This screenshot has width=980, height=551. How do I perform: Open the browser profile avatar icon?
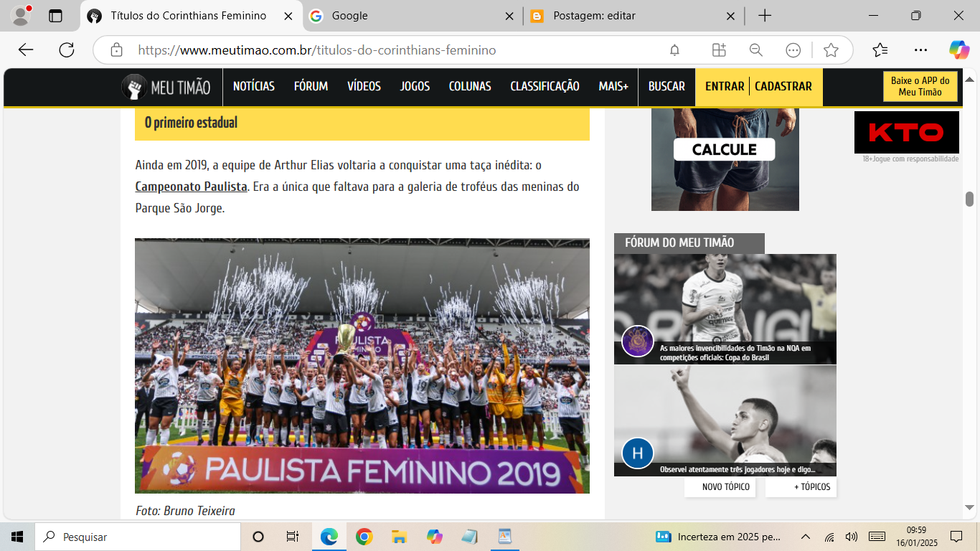(22, 15)
